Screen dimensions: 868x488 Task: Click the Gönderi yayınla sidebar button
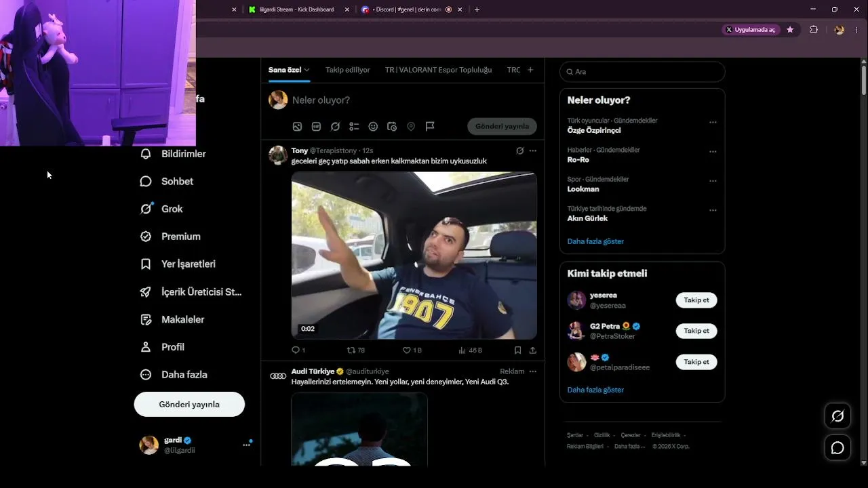(189, 405)
